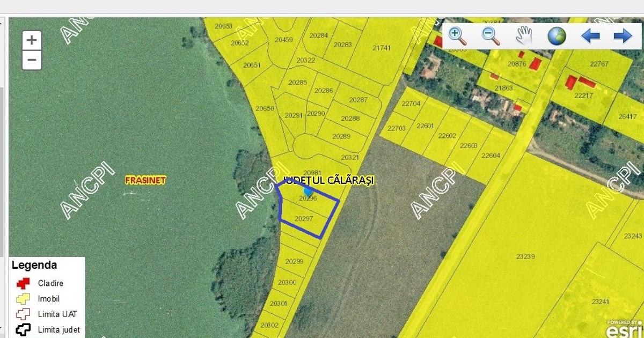The height and width of the screenshot is (338, 644).
Task: Go to previous extent with left arrow
Action: (590, 36)
